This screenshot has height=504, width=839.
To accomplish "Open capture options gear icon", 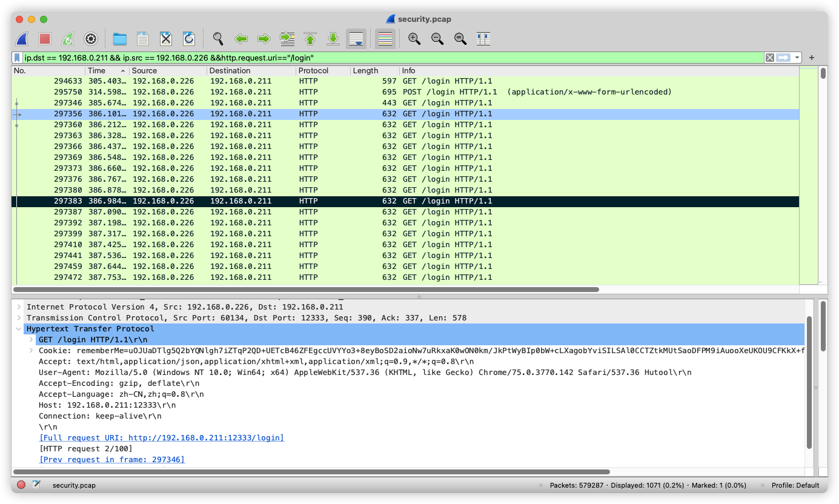I will pos(91,39).
